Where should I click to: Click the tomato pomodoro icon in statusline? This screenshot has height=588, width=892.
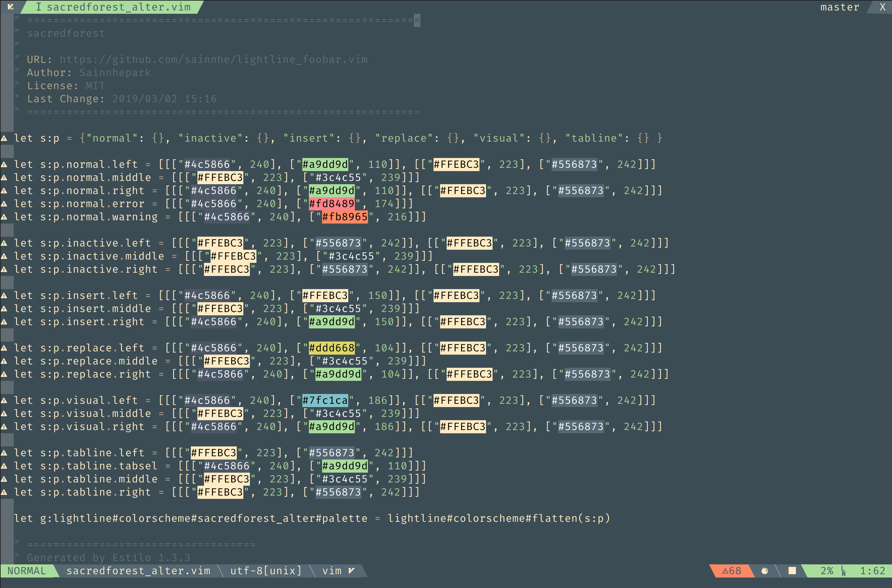point(764,571)
